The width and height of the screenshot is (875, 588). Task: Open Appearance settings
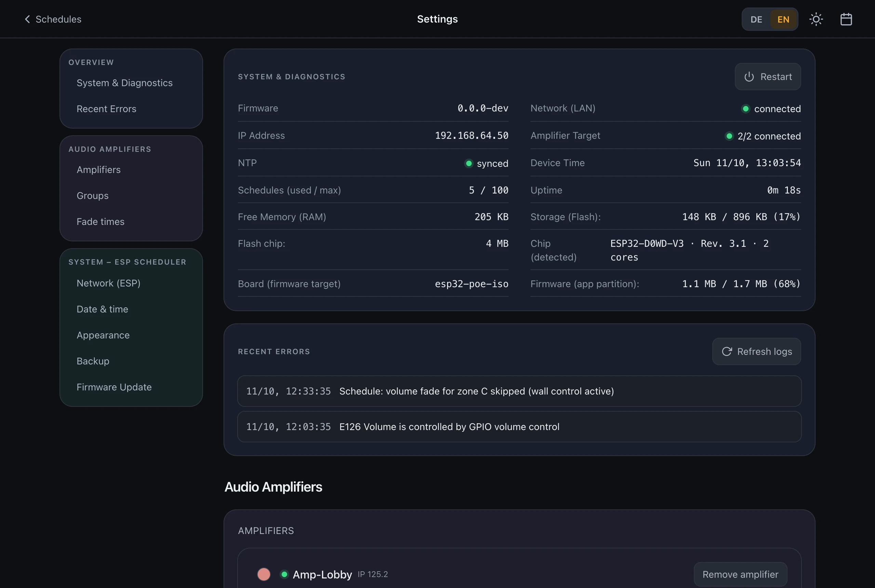103,335
